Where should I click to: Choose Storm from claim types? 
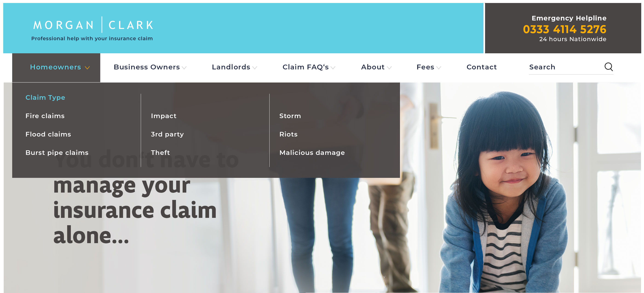tap(290, 116)
